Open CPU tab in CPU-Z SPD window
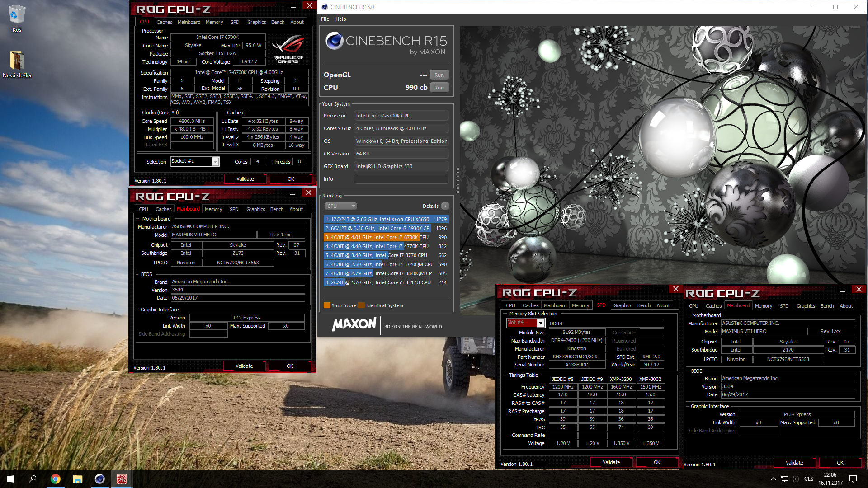Screen dimensions: 868x488 pos(510,306)
